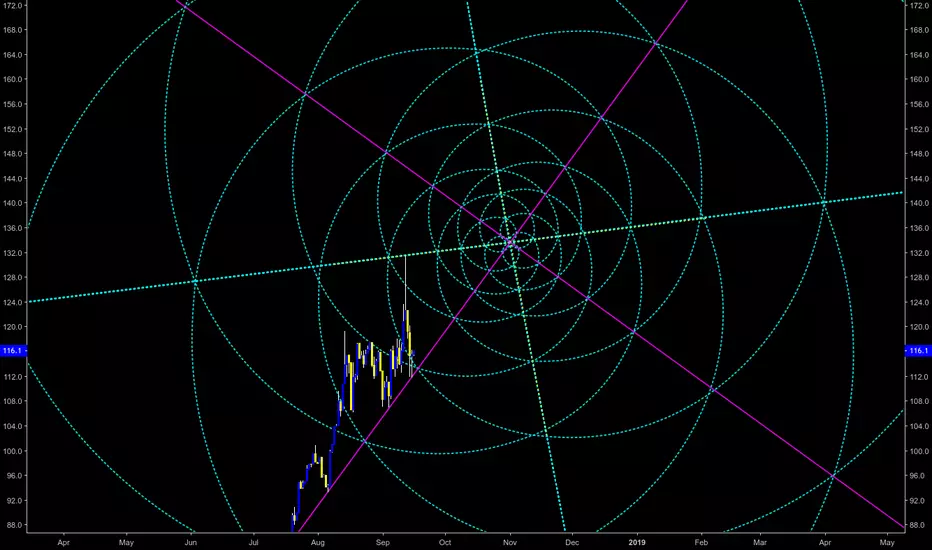This screenshot has width=932, height=550.
Task: Select the Jun label on time axis
Action: 190,542
